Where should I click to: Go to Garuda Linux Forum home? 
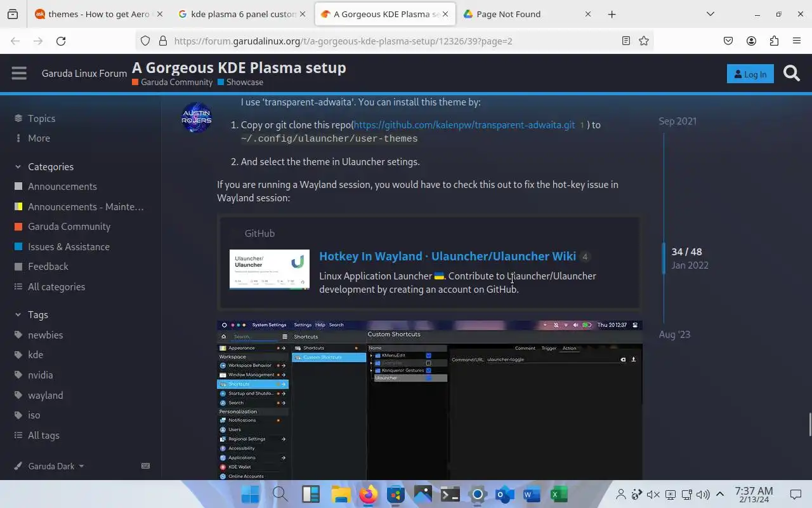point(84,73)
